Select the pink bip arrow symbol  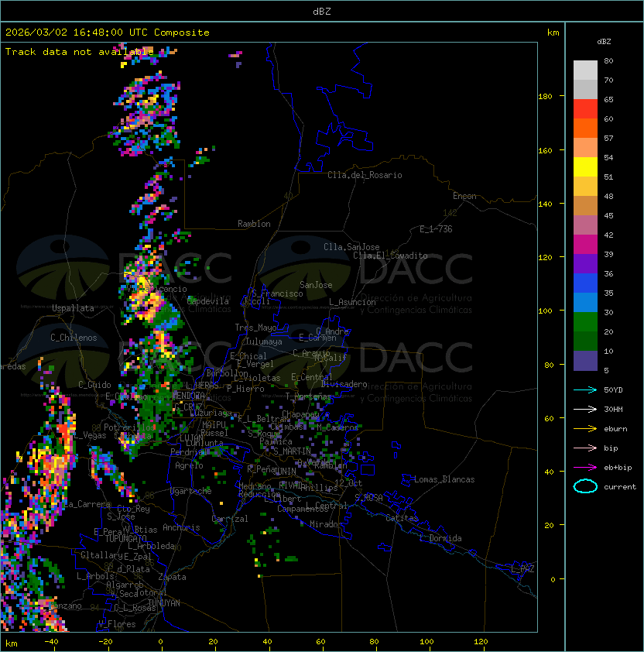point(585,448)
